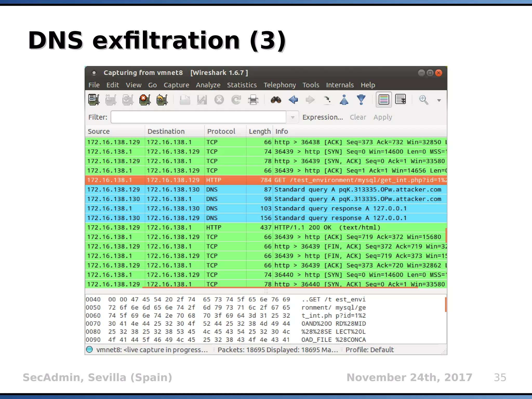Click the reload capture file icon
532x399 pixels.
(236, 99)
